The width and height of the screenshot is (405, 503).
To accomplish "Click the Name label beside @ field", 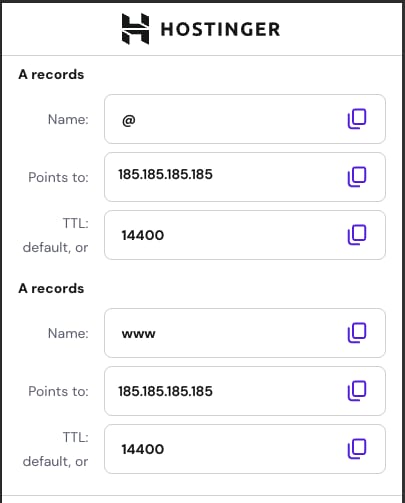I will tap(68, 119).
